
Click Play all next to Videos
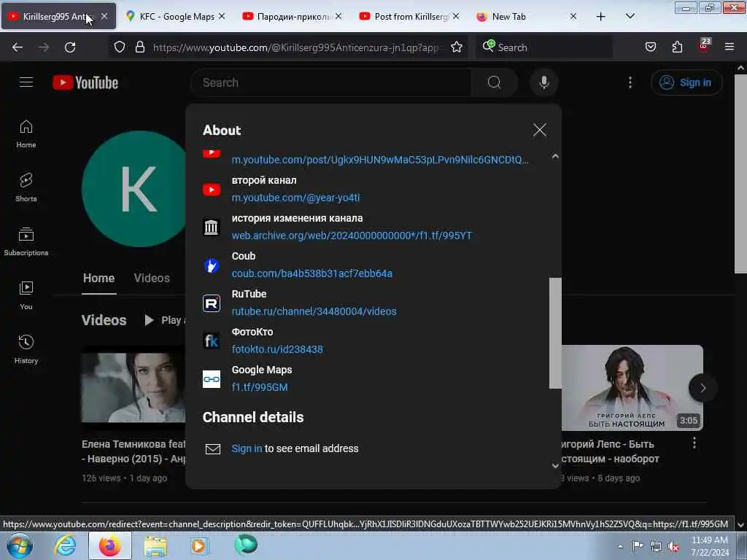[165, 320]
